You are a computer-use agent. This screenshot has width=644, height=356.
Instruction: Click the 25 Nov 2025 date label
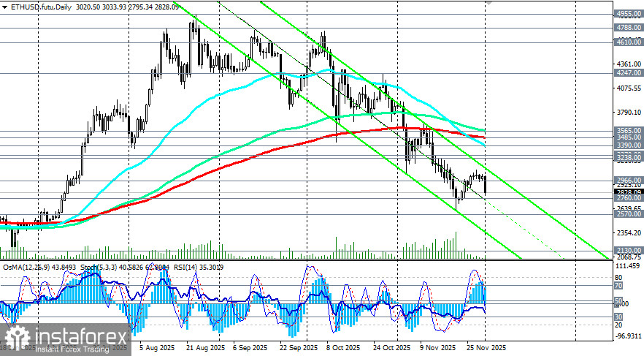pos(486,347)
